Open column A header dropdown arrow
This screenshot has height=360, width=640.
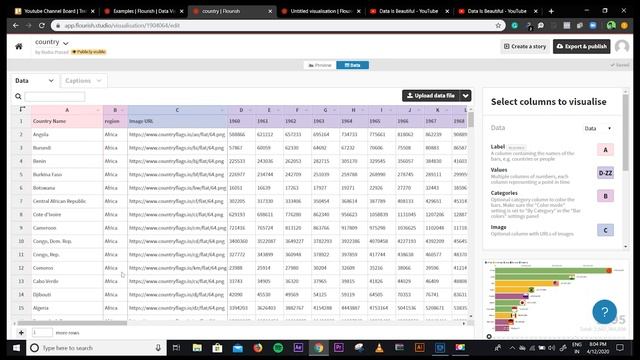pos(98,110)
